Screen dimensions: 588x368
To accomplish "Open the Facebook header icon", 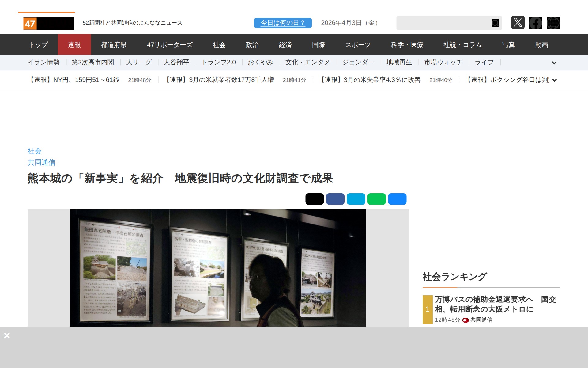I will tap(535, 23).
